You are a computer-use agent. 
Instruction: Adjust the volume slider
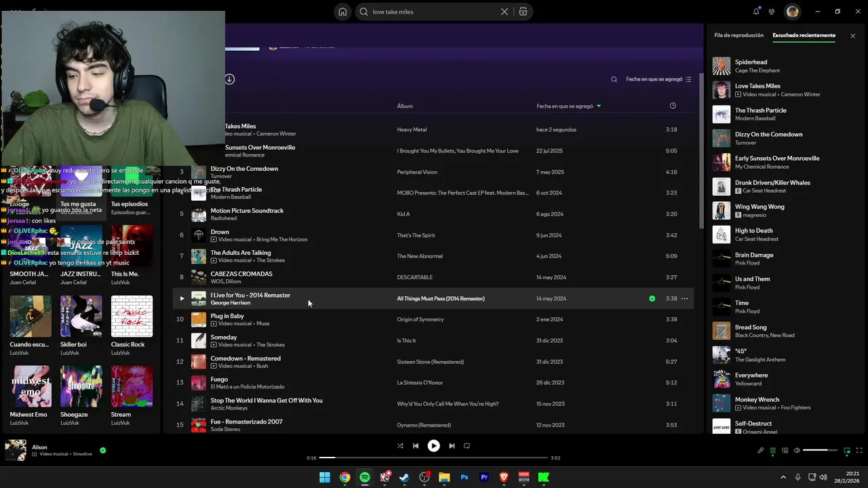point(821,451)
